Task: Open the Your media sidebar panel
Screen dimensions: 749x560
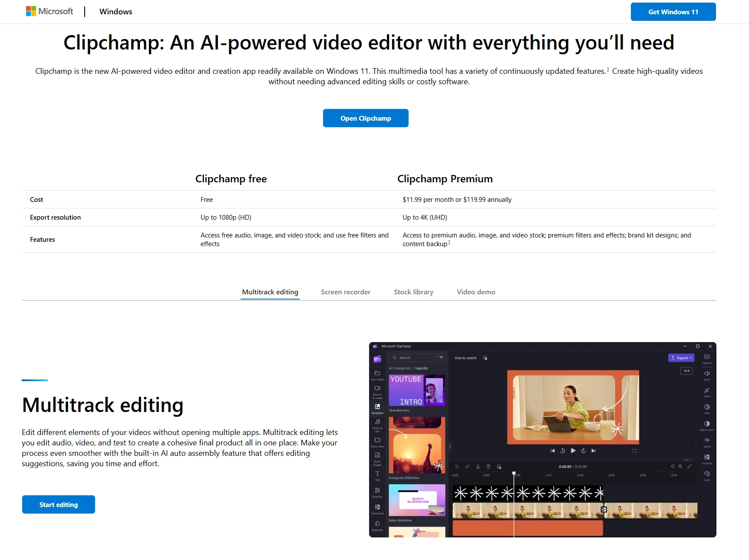Action: pos(377,375)
